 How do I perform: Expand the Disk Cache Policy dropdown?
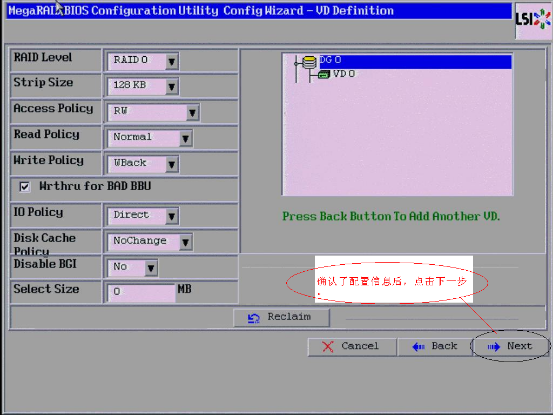150,242
